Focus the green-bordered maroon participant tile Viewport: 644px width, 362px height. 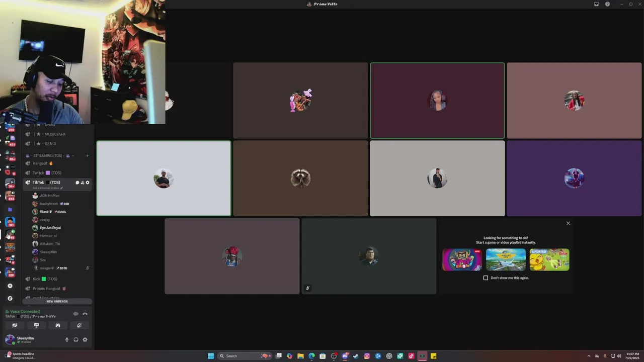point(437,101)
